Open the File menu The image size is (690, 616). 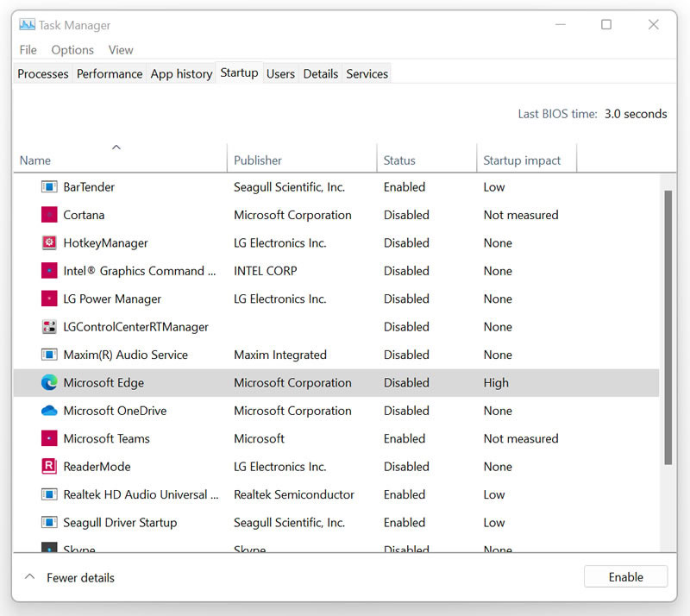[28, 50]
